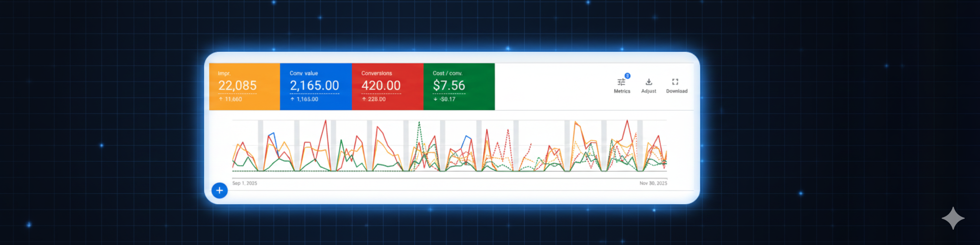Select the $7.56 cost per conversion
Viewport: 980px width, 245px height.
pyautogui.click(x=449, y=86)
